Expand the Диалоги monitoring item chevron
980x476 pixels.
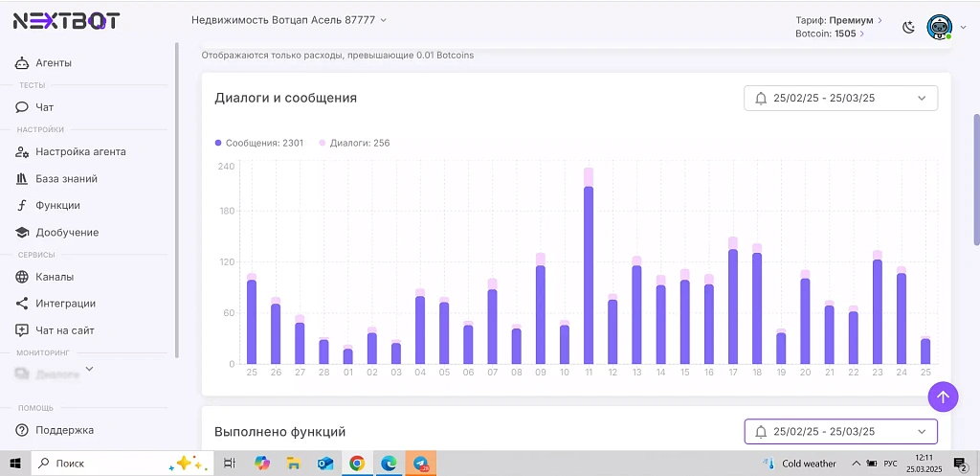[x=89, y=369]
